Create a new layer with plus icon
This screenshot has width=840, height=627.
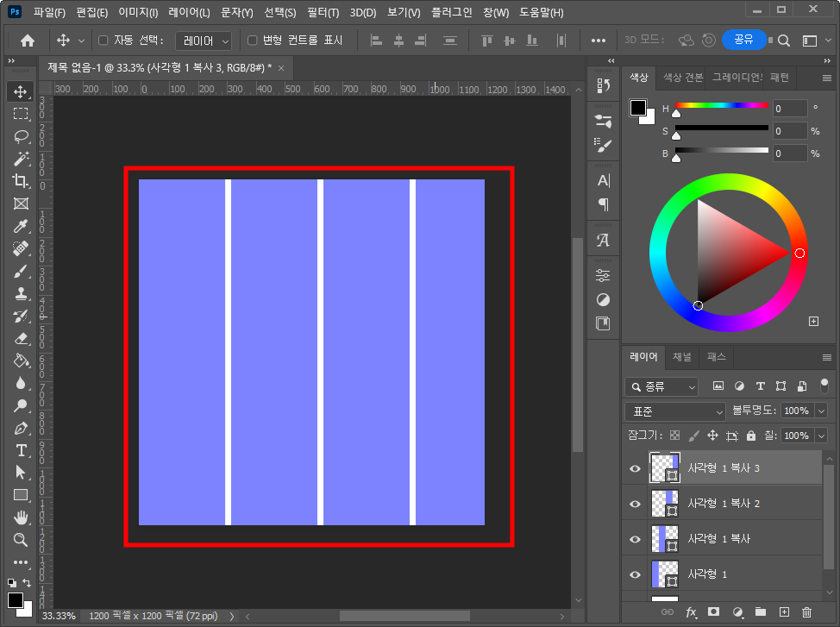point(784,612)
